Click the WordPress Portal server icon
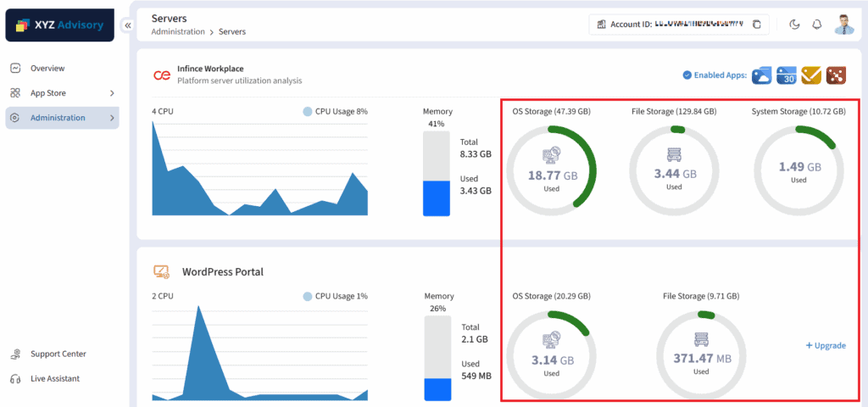Viewport: 868px width, 407px height. coord(161,272)
